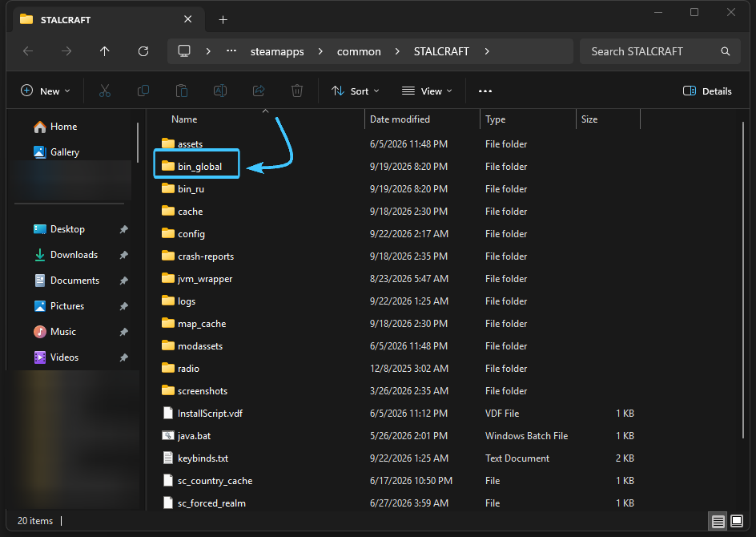Open the View dropdown menu
The width and height of the screenshot is (756, 537).
pyautogui.click(x=427, y=91)
